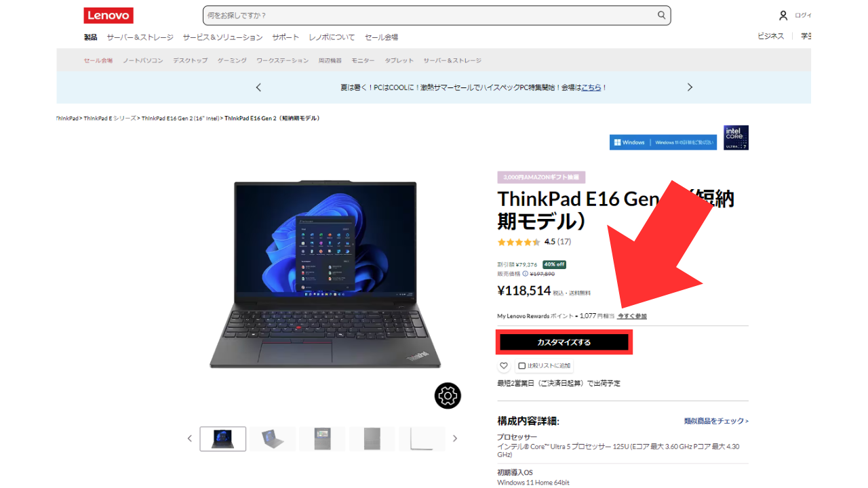Click the Windows 11 banner badge

(663, 142)
